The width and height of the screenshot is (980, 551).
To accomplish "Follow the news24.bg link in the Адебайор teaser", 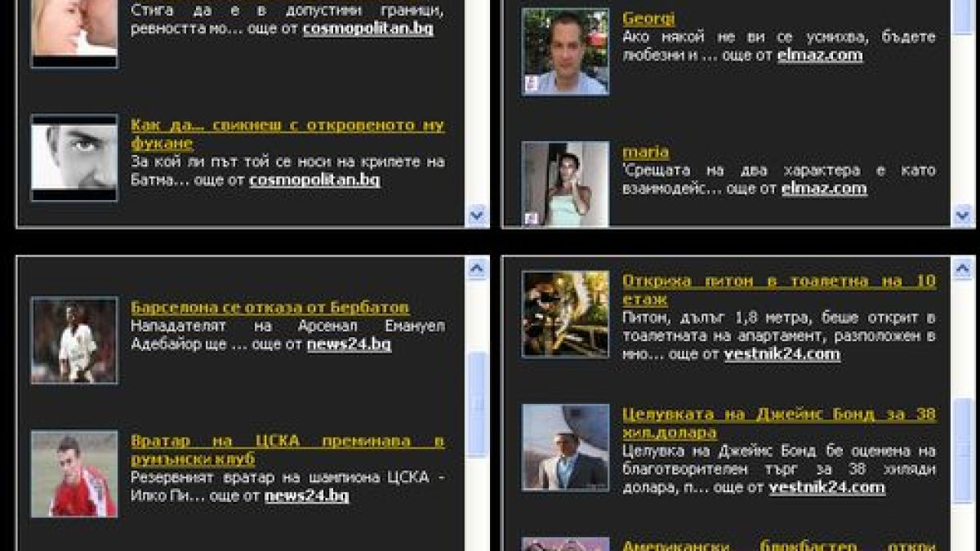I will click(x=349, y=344).
